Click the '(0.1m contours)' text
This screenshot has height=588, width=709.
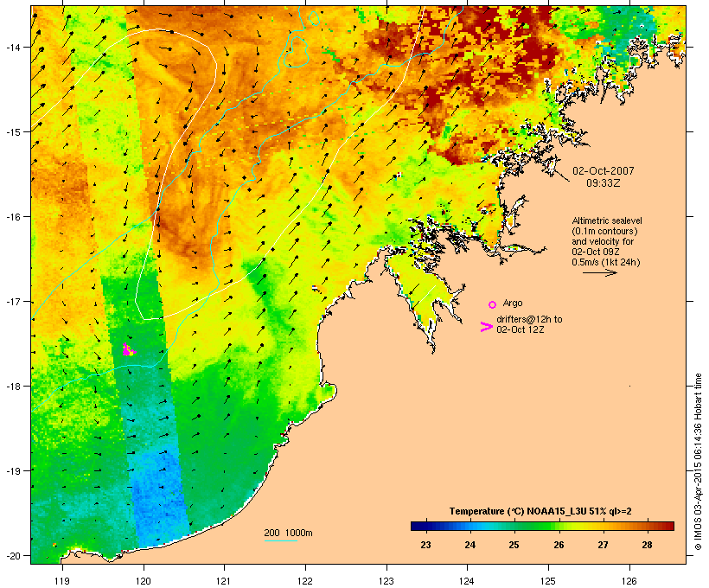click(604, 231)
